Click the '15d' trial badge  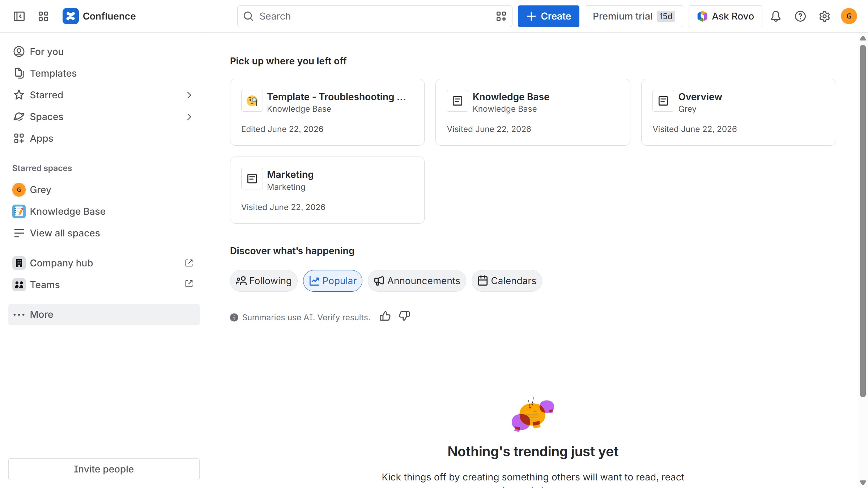point(666,16)
